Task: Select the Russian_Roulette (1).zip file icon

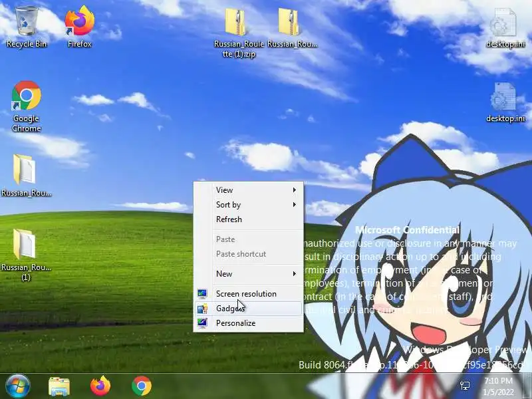Action: (x=239, y=32)
